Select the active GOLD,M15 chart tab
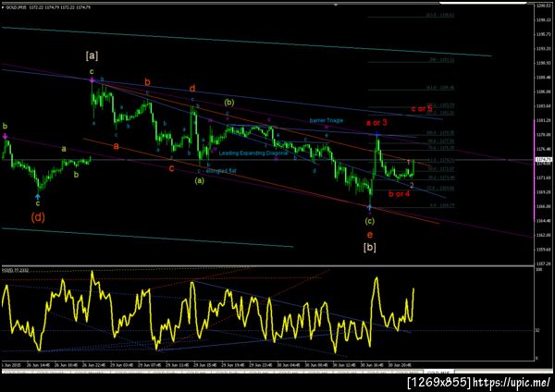 (x=438, y=373)
